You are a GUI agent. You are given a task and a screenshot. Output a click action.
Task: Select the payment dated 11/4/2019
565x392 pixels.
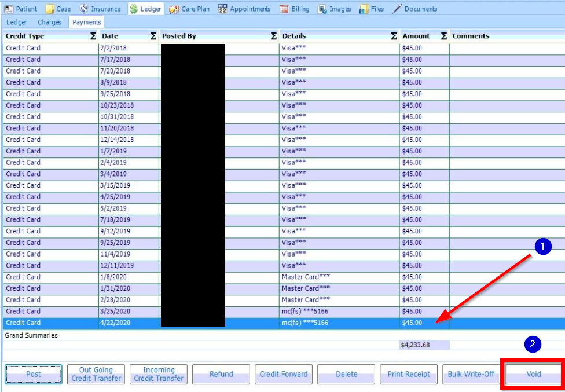(x=284, y=254)
